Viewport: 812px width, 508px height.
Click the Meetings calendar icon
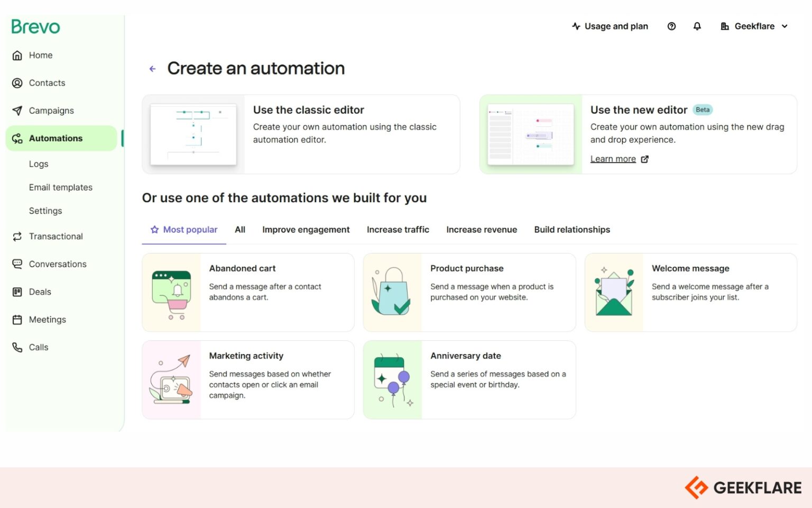tap(17, 320)
